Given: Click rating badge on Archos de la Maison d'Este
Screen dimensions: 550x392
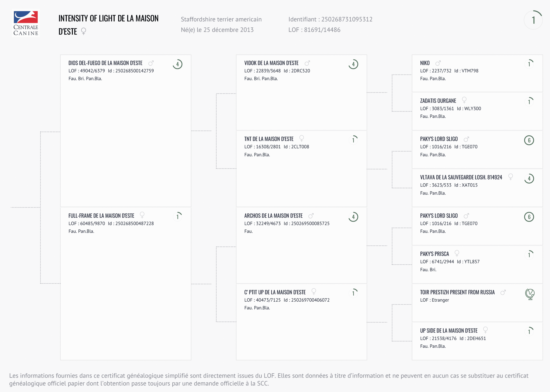Looking at the screenshot, I should (353, 217).
